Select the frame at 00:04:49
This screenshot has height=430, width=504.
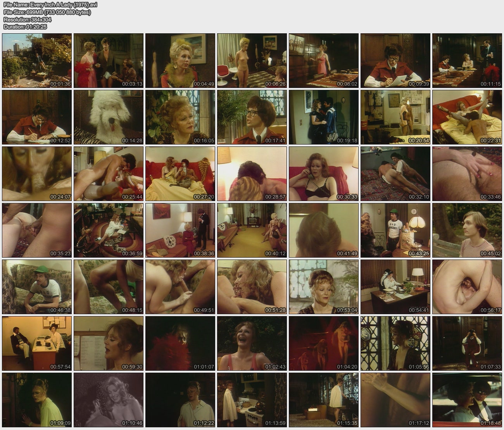[x=180, y=60]
